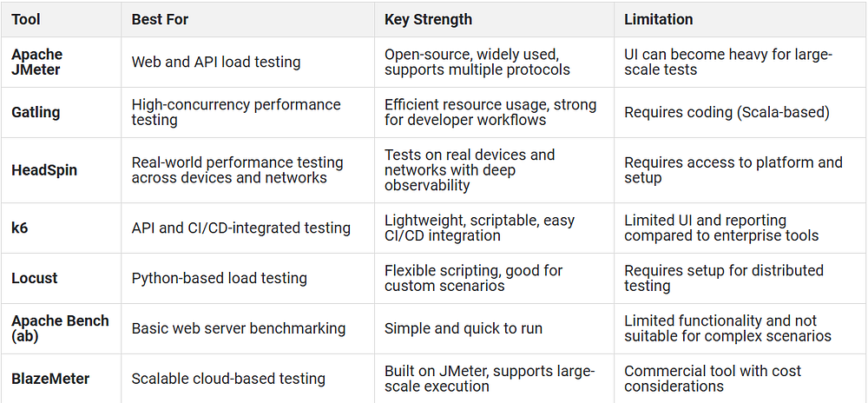
Task: Click the Tool column header
Action: [26, 19]
